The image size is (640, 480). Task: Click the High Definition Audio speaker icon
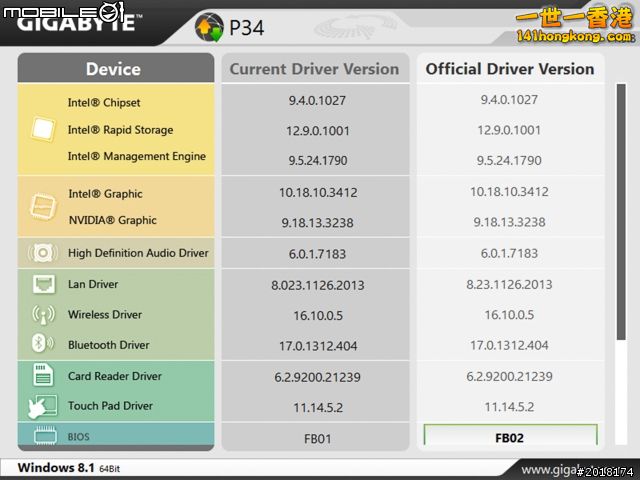pos(42,253)
